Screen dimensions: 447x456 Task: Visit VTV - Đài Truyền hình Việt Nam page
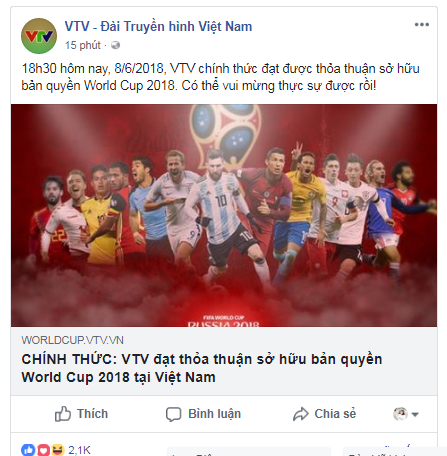[158, 27]
